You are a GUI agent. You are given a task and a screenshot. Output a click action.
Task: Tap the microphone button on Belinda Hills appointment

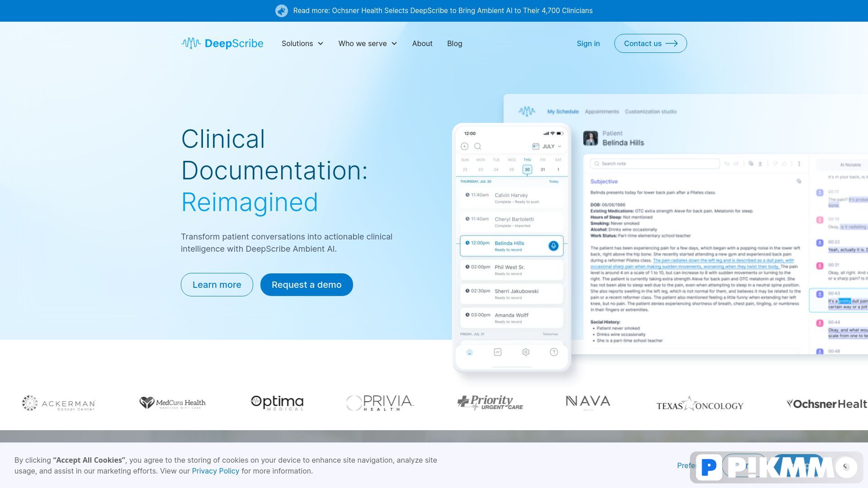click(x=553, y=246)
